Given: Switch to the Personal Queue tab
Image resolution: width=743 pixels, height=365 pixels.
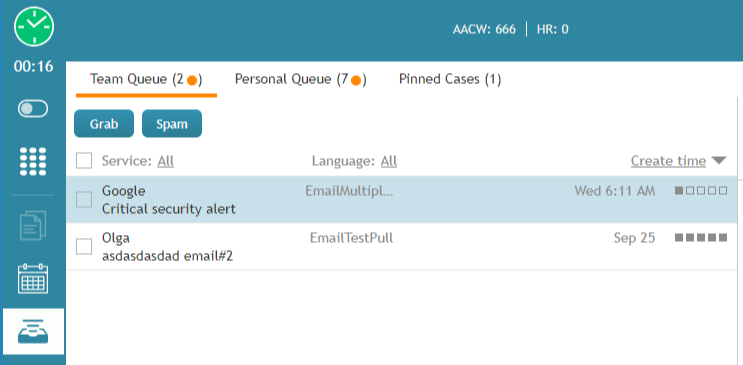Looking at the screenshot, I should tap(300, 80).
